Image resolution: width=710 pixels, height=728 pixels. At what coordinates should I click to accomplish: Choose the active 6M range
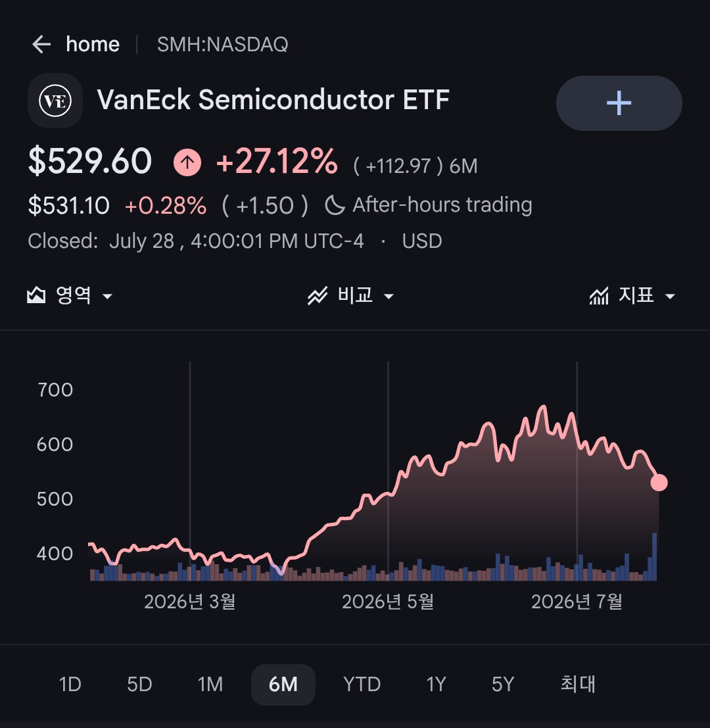pos(283,685)
